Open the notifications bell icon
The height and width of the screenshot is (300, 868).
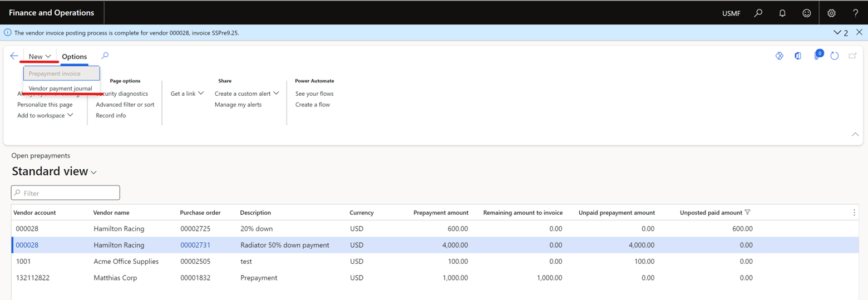pyautogui.click(x=782, y=13)
